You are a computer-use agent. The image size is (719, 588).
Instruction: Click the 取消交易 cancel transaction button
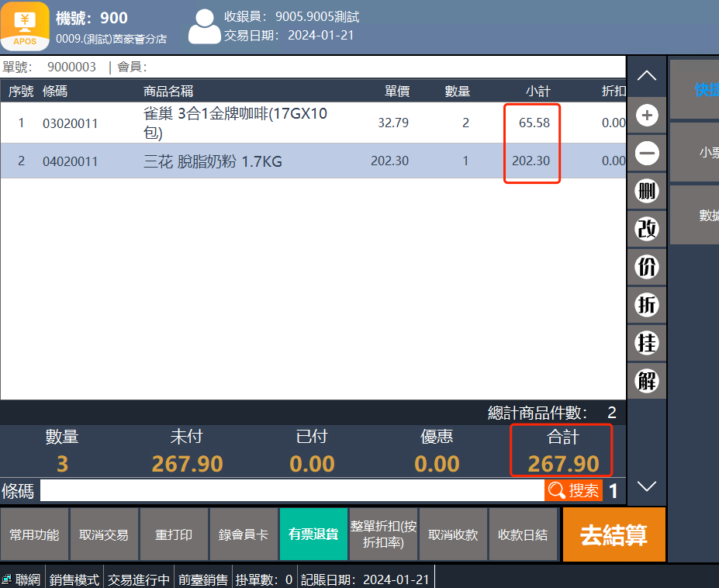[x=104, y=534]
